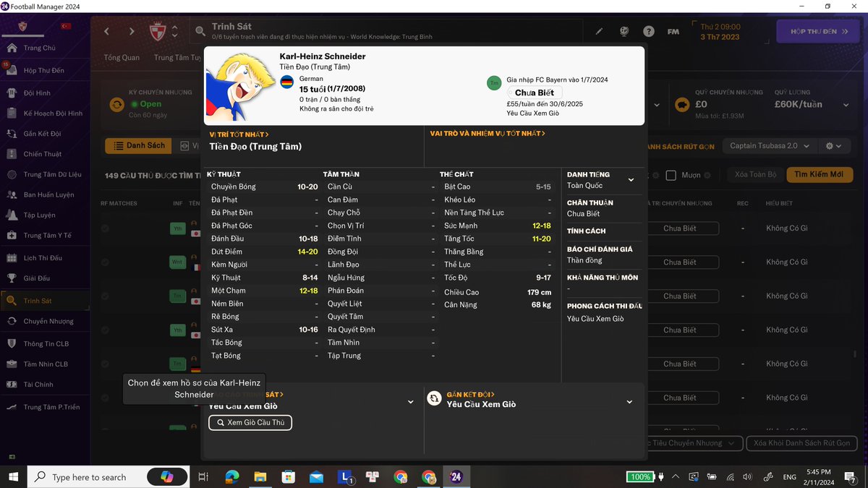The image size is (868, 488).
Task: Click the globe world icon in top bar
Action: (x=624, y=32)
